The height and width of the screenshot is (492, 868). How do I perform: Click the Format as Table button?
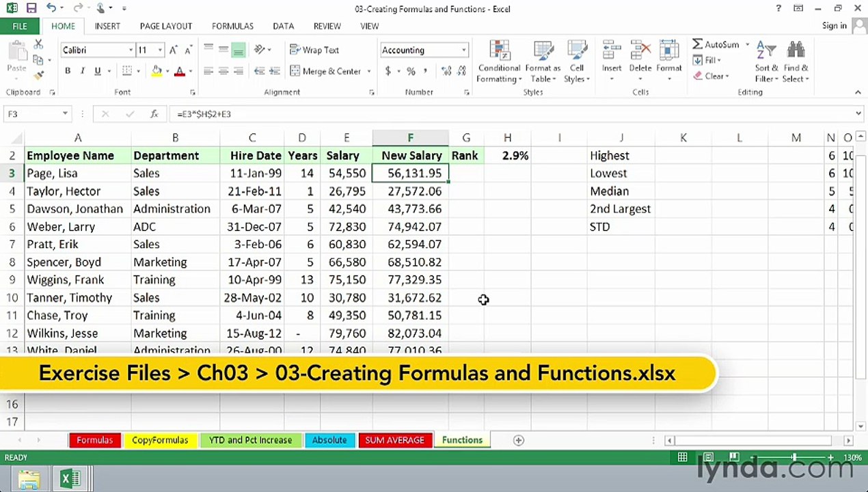pos(543,62)
